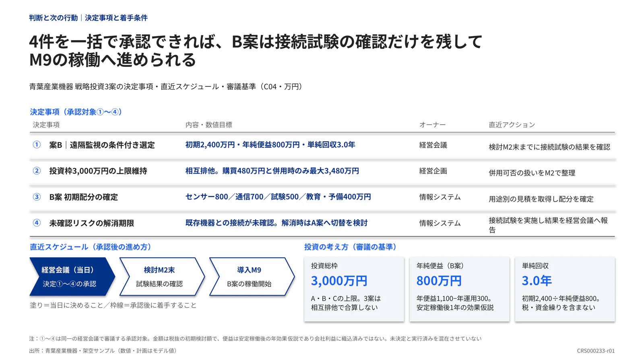Click row title B案 初期配分の確定
644x362 pixels.
pos(83,197)
